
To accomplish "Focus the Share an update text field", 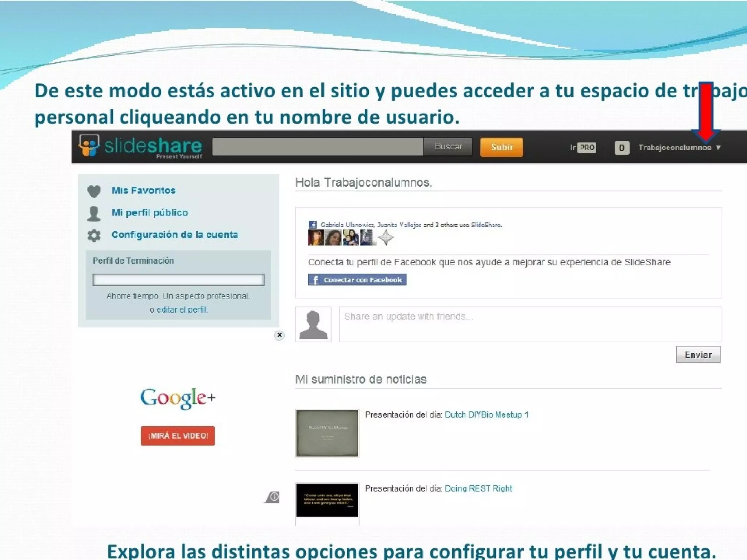I will pyautogui.click(x=530, y=324).
